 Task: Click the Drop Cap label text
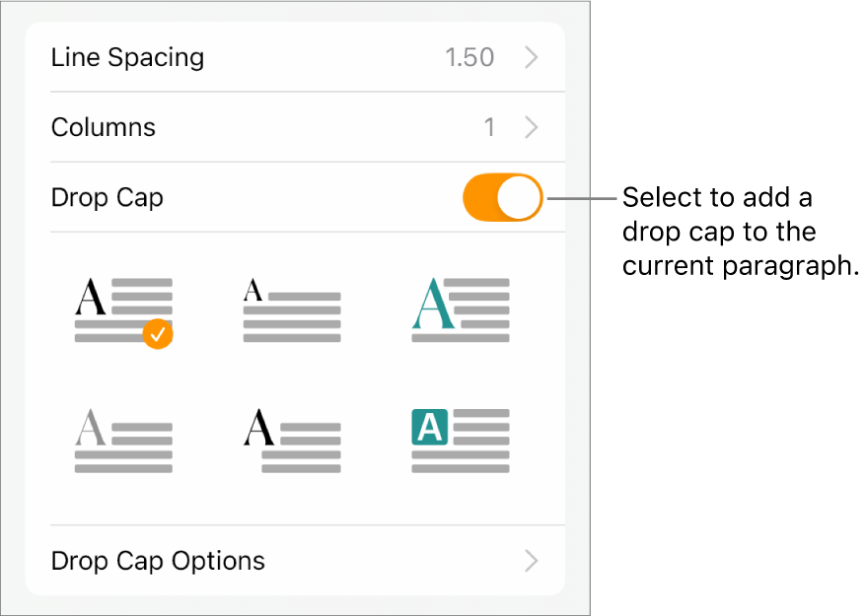(x=108, y=198)
